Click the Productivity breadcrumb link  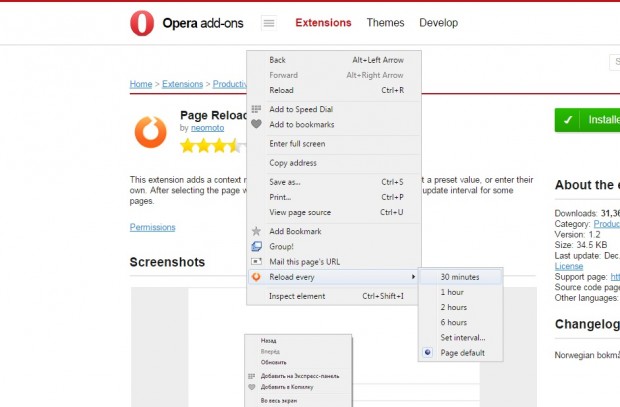coord(230,84)
